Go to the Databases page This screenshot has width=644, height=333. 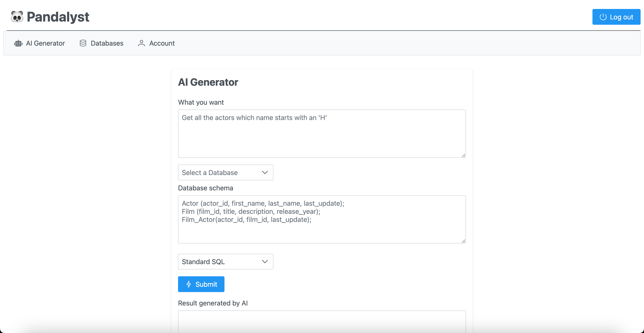tap(101, 43)
